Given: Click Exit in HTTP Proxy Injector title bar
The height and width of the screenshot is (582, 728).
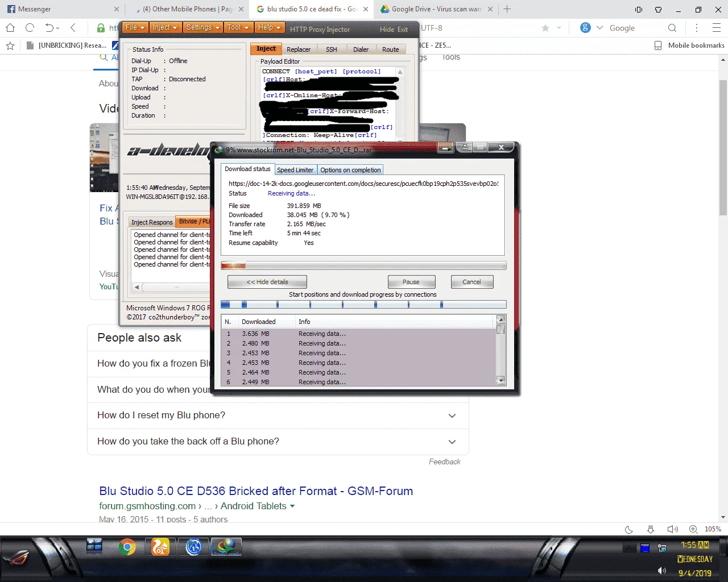Looking at the screenshot, I should coord(403,30).
